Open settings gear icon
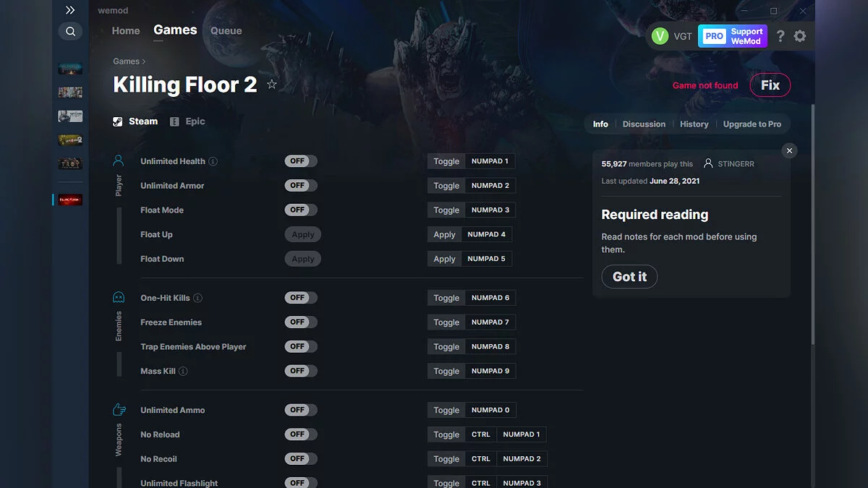Image resolution: width=868 pixels, height=488 pixels. point(799,36)
